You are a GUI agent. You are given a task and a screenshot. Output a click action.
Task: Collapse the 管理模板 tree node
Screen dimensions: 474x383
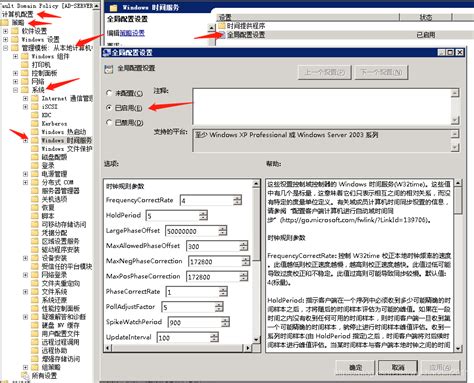(5, 48)
